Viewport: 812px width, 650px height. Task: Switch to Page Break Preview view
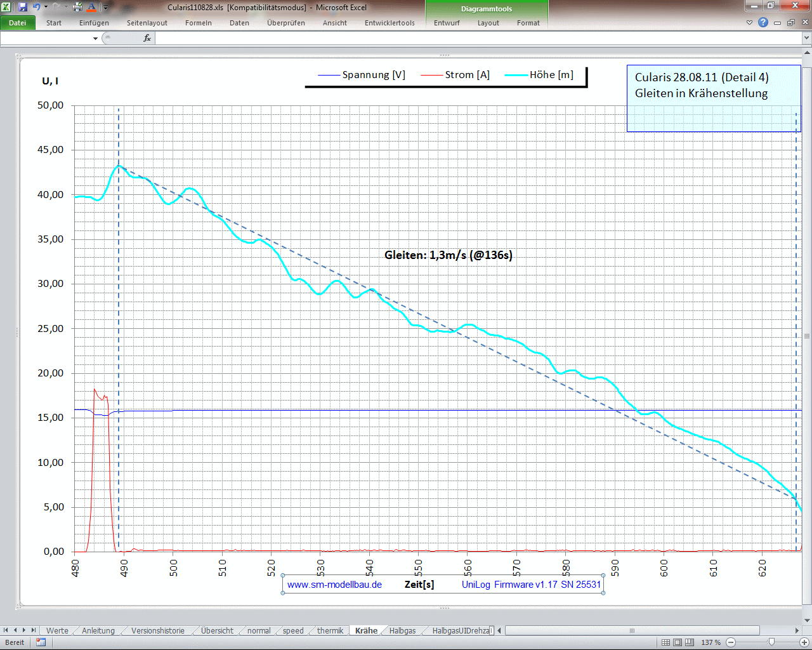[690, 642]
